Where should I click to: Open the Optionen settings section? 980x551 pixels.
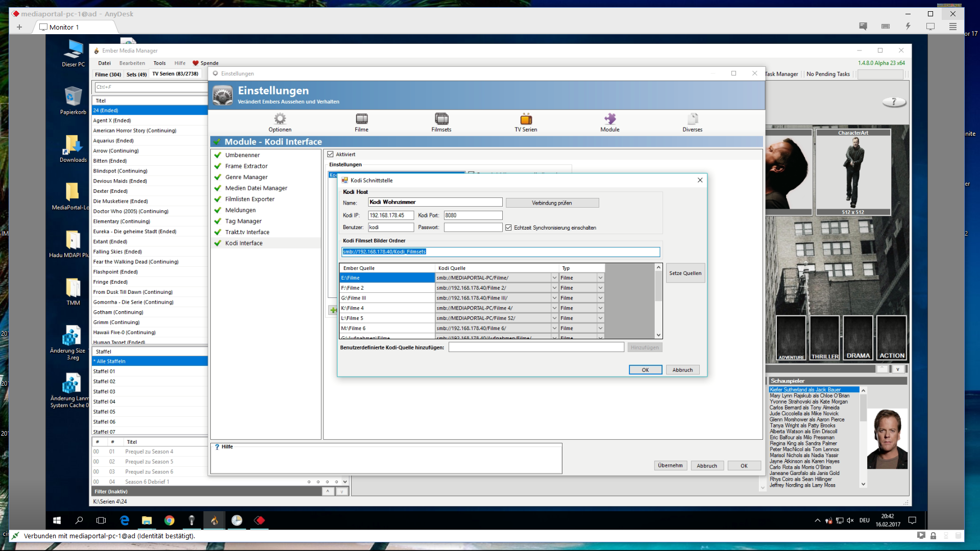click(x=280, y=122)
